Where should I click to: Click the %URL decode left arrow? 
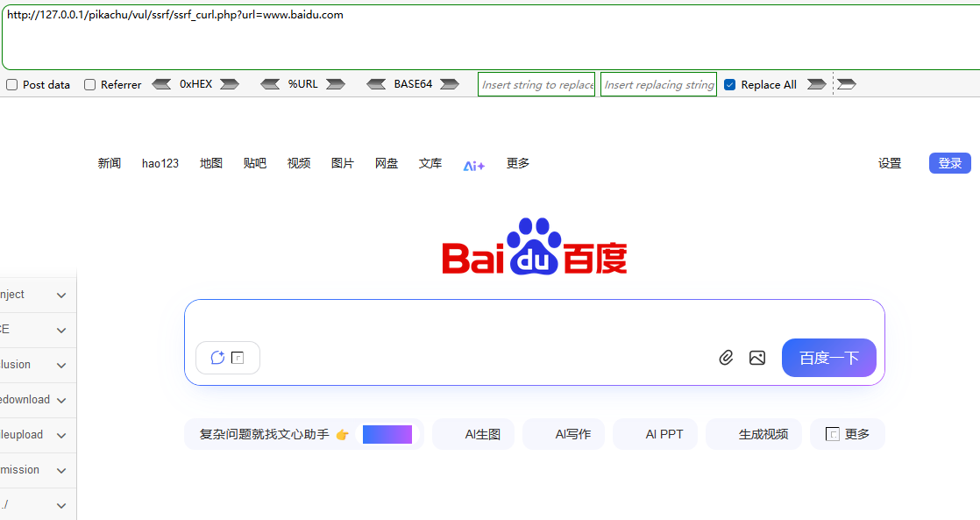tap(270, 84)
